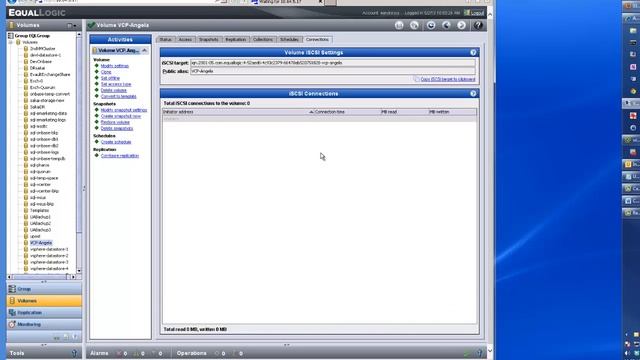Click the Alarms critical red icon
This screenshot has width=640, height=360.
point(119,353)
